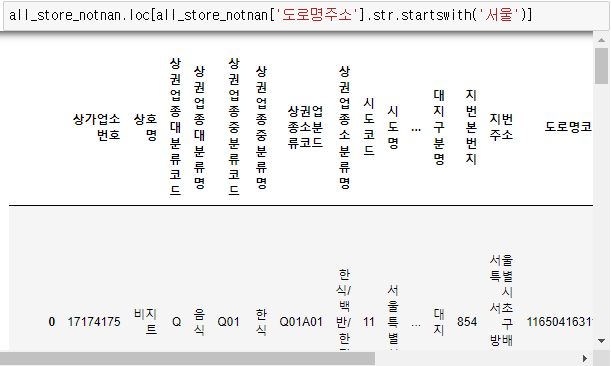This screenshot has width=611, height=366.
Task: Click the column header '상권업종대분류코드'
Action: click(x=175, y=126)
